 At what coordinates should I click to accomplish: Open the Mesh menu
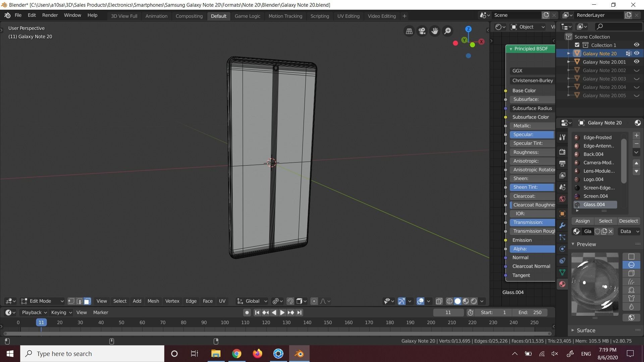153,301
